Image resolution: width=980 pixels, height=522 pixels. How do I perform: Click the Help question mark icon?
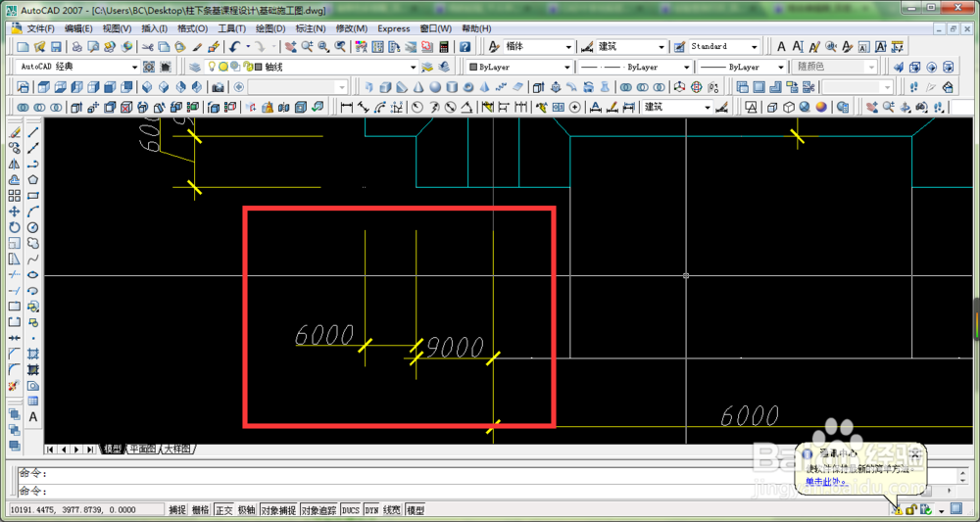point(465,47)
